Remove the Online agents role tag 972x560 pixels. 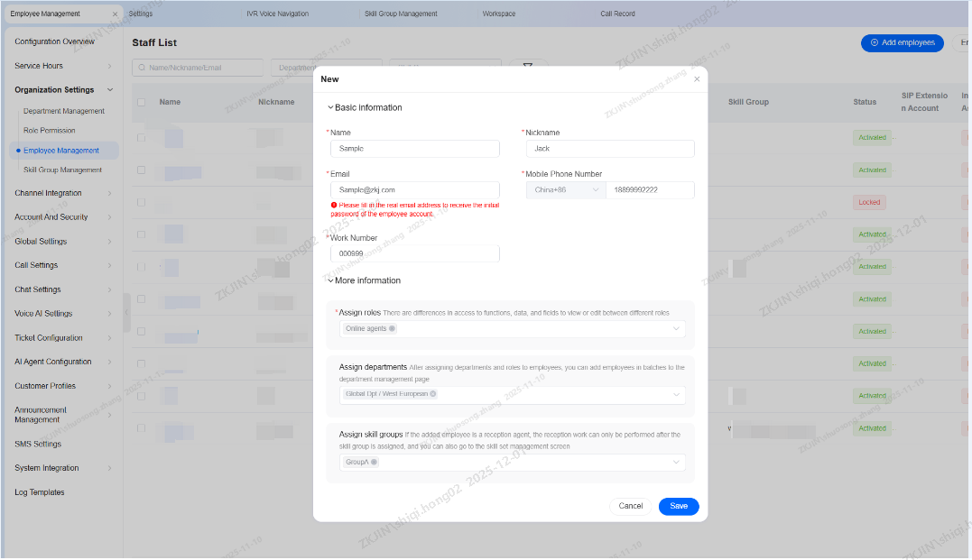coord(392,329)
